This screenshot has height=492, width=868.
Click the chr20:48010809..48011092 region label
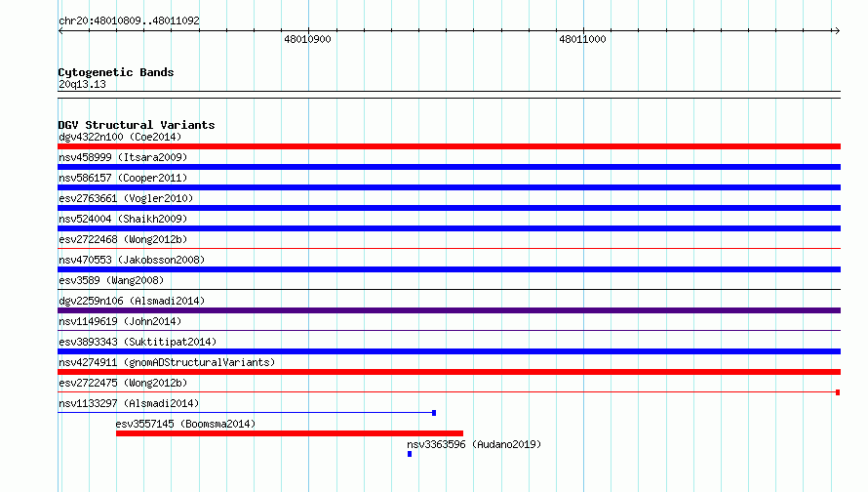point(129,20)
